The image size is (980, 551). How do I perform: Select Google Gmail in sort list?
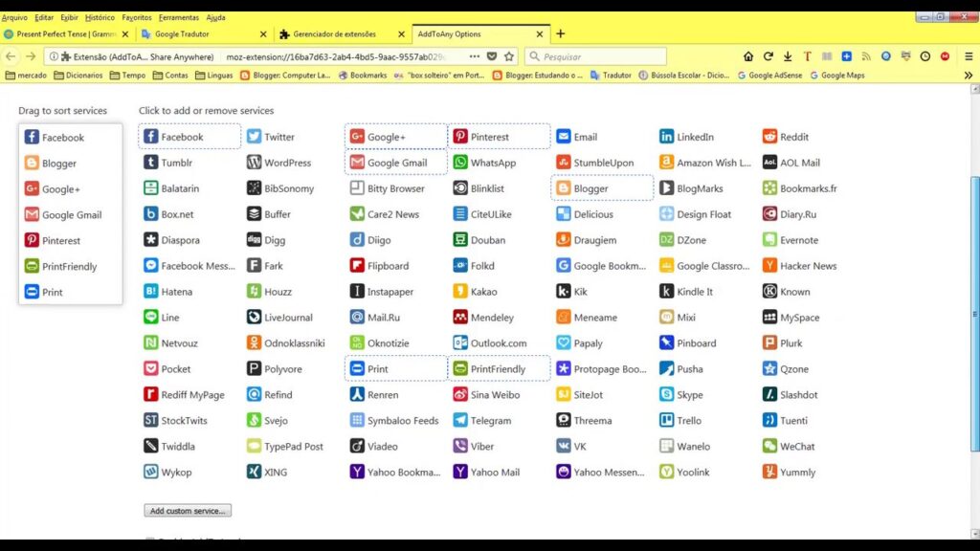click(x=71, y=215)
